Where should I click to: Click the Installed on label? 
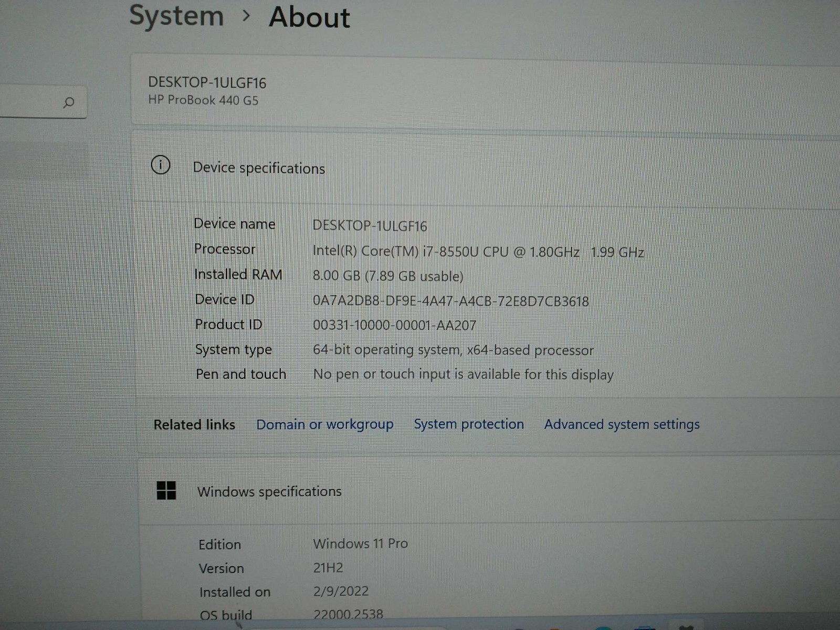point(235,592)
